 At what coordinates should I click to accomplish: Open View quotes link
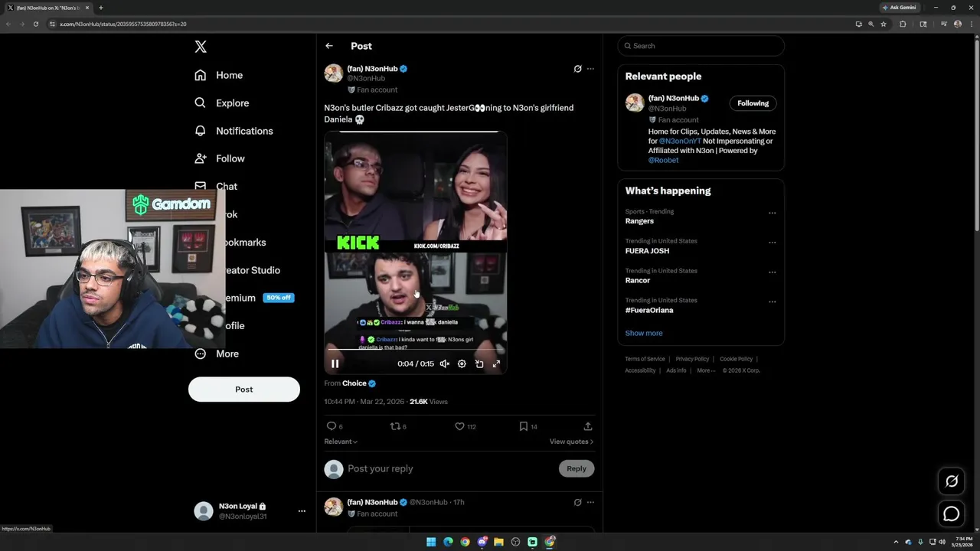(x=571, y=442)
